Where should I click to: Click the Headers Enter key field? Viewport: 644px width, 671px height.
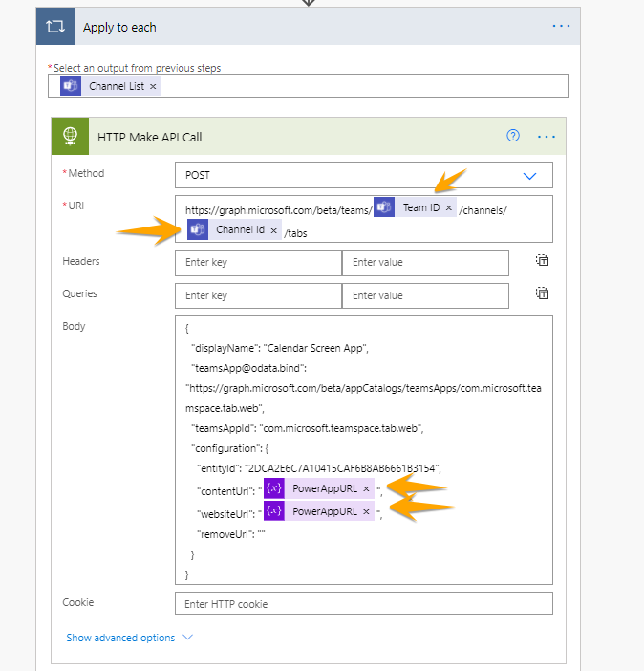258,263
